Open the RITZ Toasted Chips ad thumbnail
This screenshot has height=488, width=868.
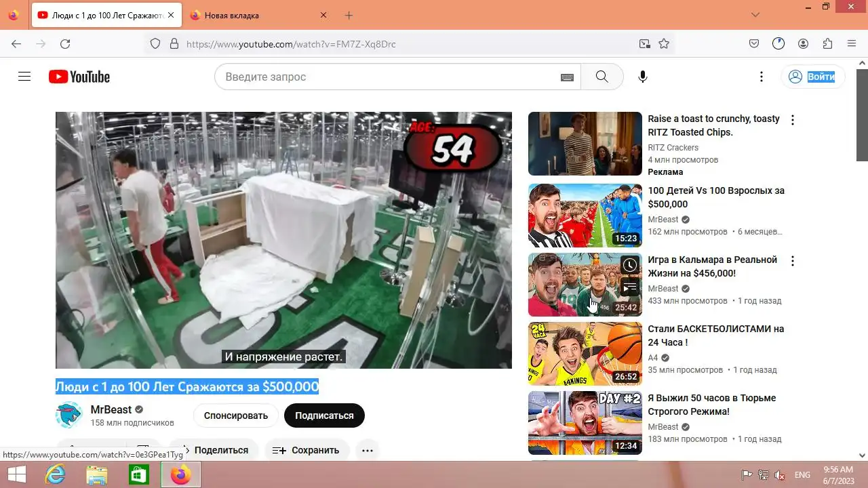(x=585, y=144)
